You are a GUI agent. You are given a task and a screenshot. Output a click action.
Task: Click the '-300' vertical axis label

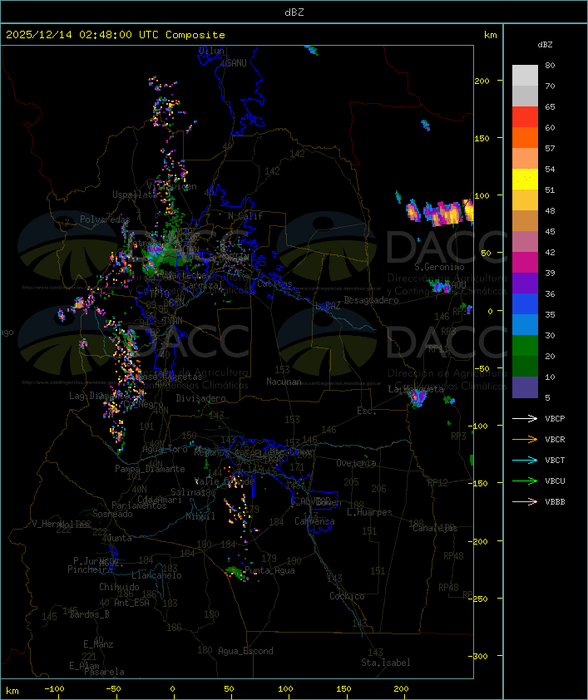pyautogui.click(x=480, y=656)
